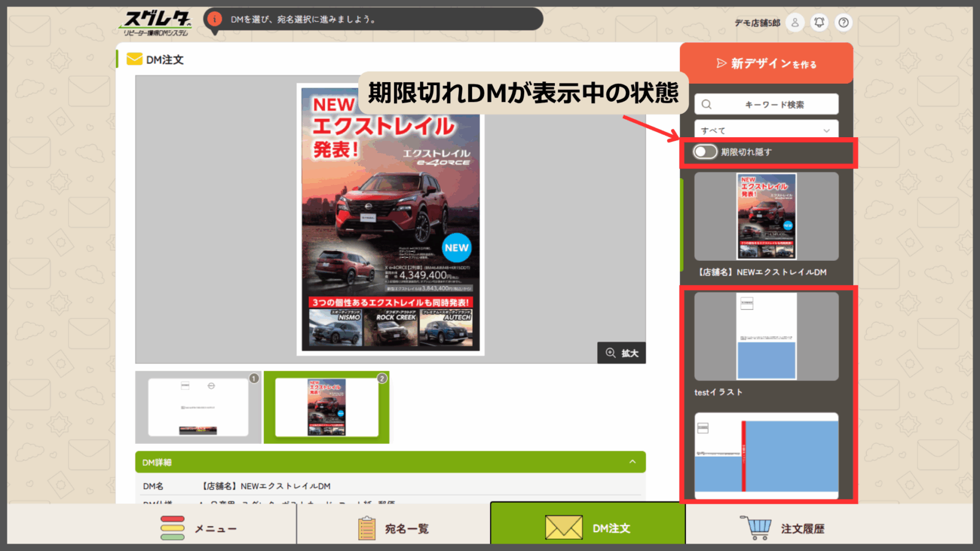Toggle the 期限切れ隠す switch
Viewport: 980px width, 551px height.
pyautogui.click(x=705, y=152)
